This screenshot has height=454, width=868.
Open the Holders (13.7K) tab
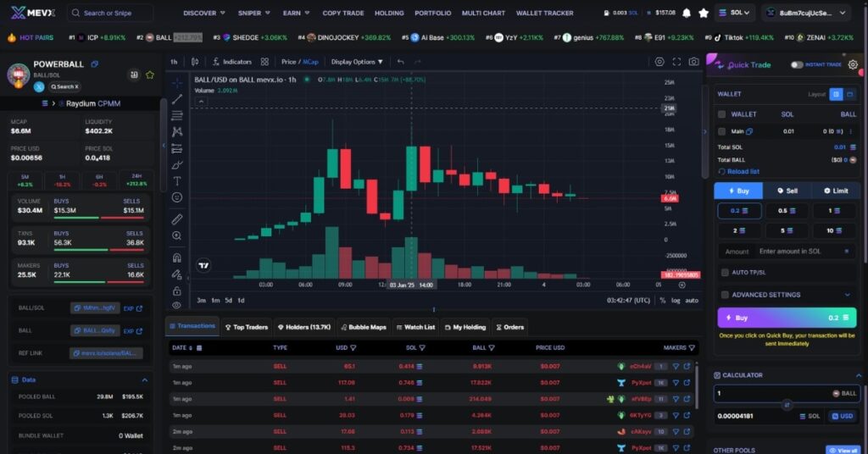coord(304,327)
